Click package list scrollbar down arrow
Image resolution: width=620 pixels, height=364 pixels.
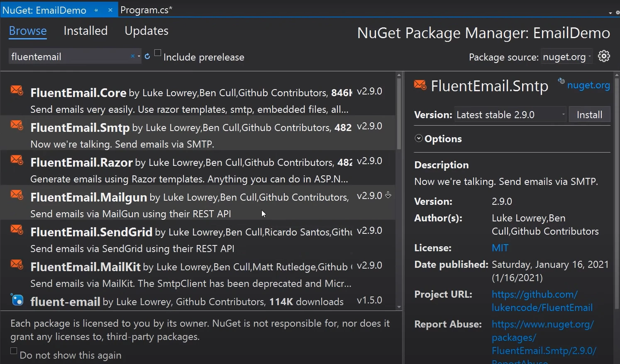pos(399,307)
